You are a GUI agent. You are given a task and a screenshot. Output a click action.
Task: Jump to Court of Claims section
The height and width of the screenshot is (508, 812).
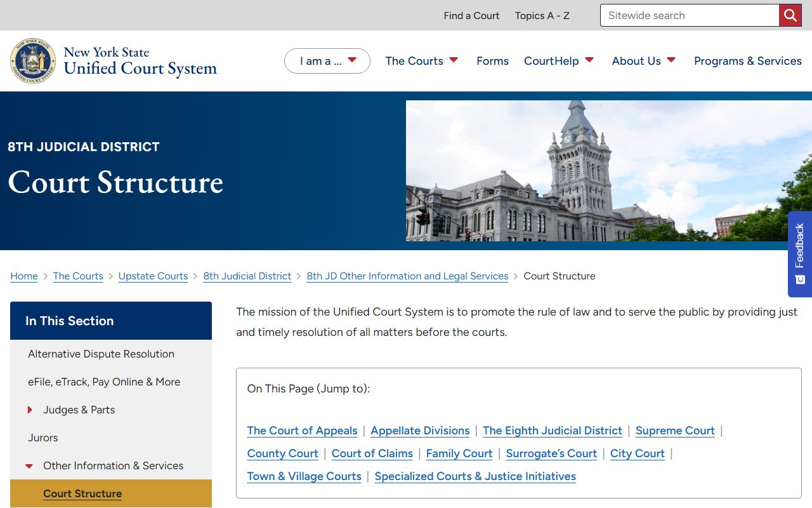coord(372,453)
